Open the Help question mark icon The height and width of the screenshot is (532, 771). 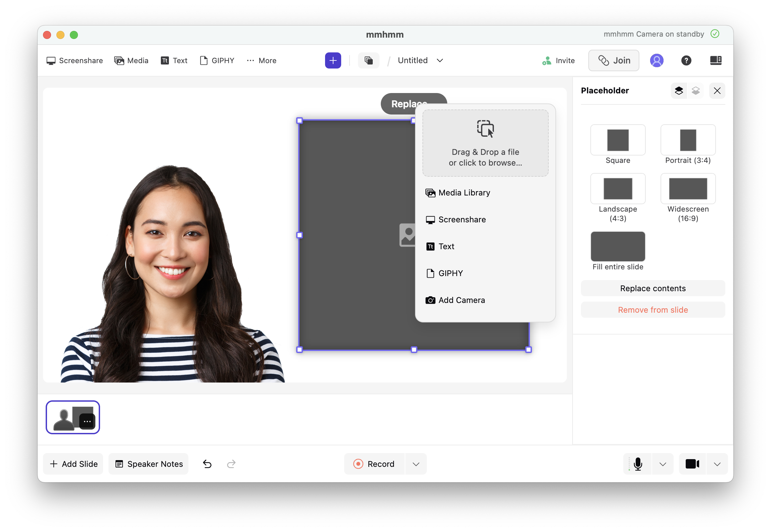pyautogui.click(x=686, y=60)
